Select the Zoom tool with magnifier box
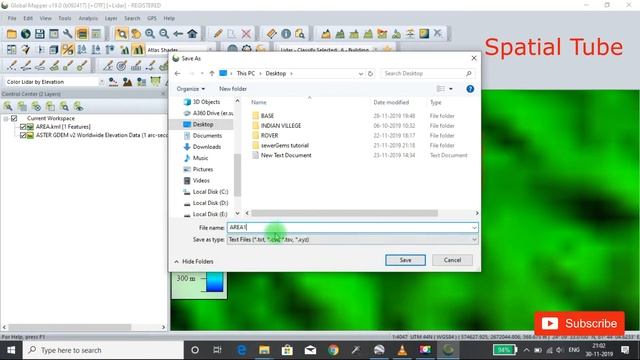Screen dimensions: 640x360 [x=121, y=34]
